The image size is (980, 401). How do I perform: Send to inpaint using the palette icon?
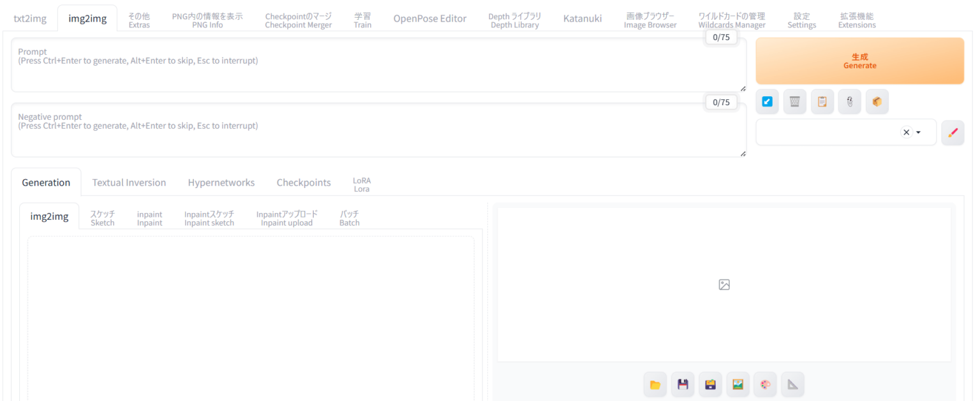[765, 384]
